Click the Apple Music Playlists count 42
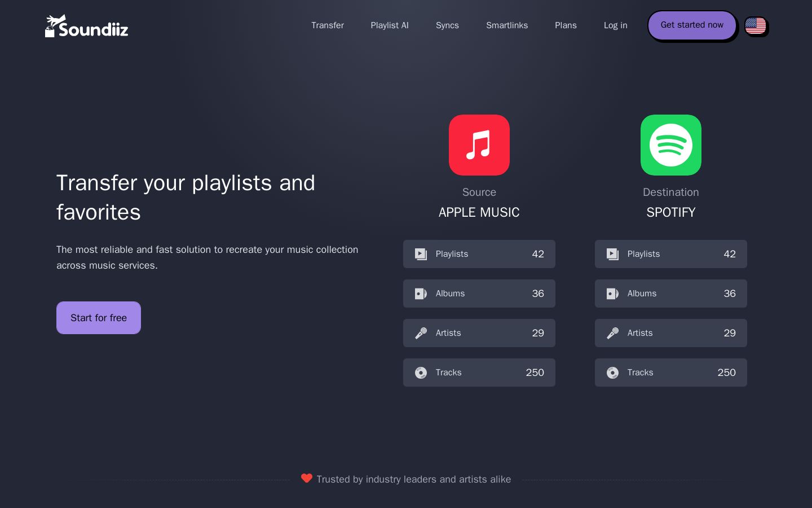Screen dimensions: 812x508 click(x=538, y=254)
